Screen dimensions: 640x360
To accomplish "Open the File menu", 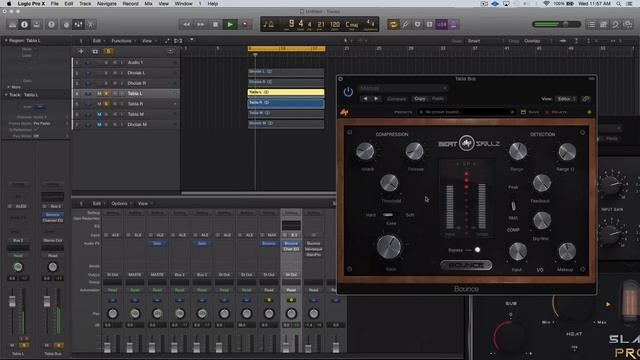I will point(54,4).
